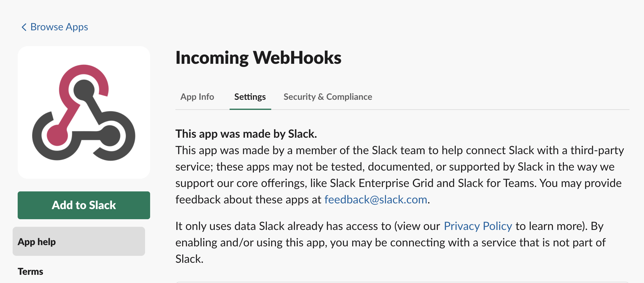
Task: Switch to Security & Compliance tab
Action: (x=328, y=97)
